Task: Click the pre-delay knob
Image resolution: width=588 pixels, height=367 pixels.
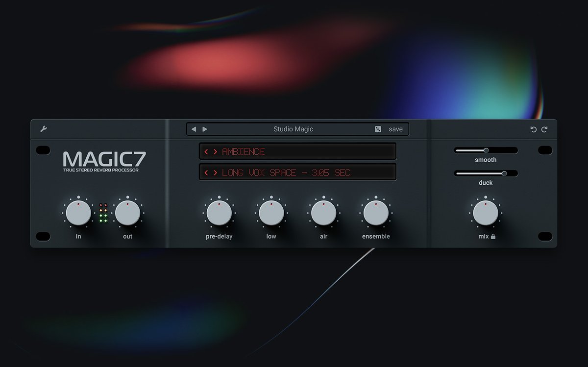Action: point(219,213)
